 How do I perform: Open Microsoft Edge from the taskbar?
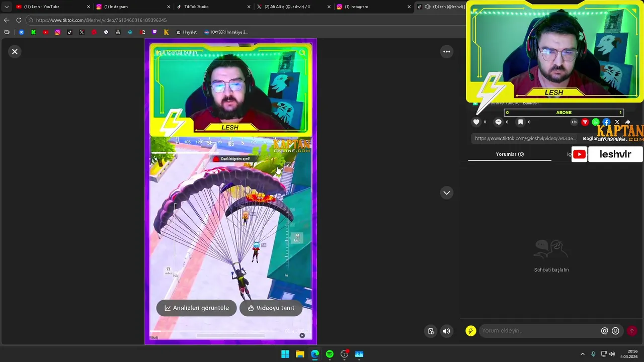315,354
